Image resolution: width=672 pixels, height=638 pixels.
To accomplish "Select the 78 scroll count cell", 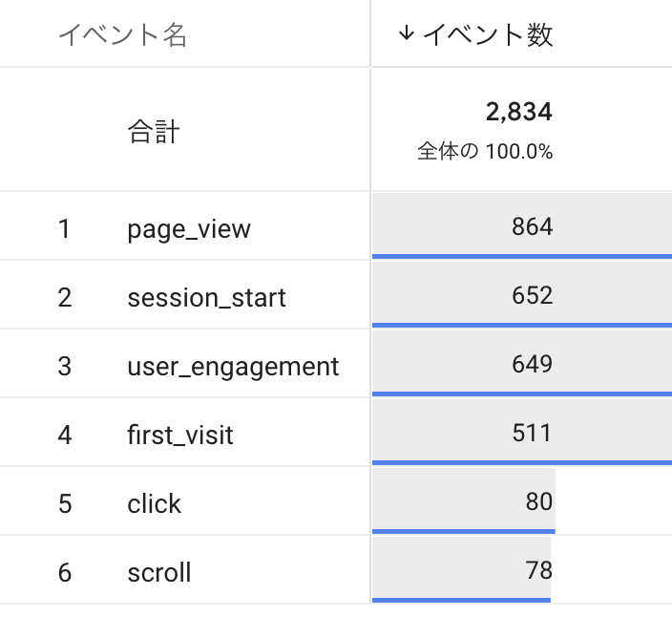I will 538,571.
